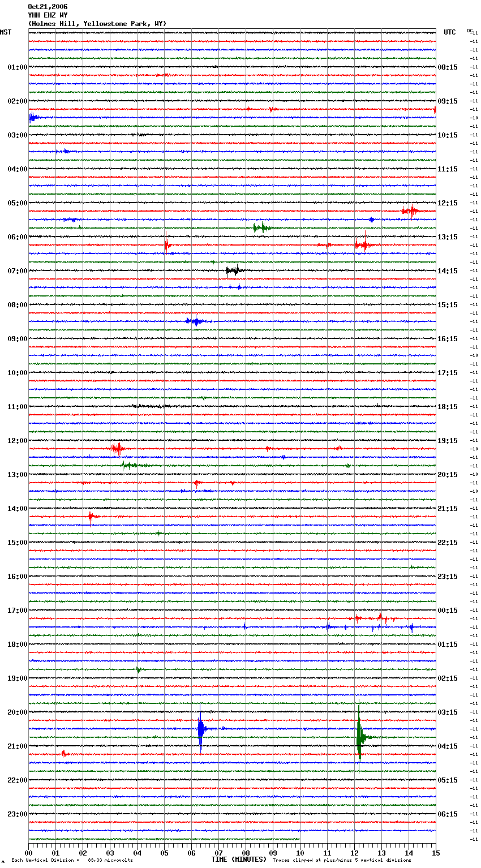
Task: Click the 83.33 microvolts vertical division note
Action: (72, 861)
